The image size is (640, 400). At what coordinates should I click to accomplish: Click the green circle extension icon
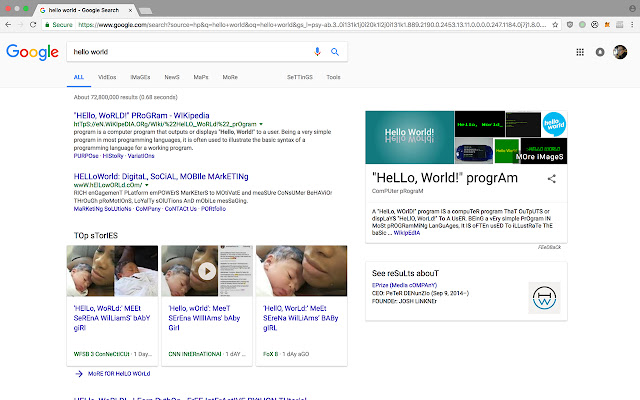(x=582, y=24)
